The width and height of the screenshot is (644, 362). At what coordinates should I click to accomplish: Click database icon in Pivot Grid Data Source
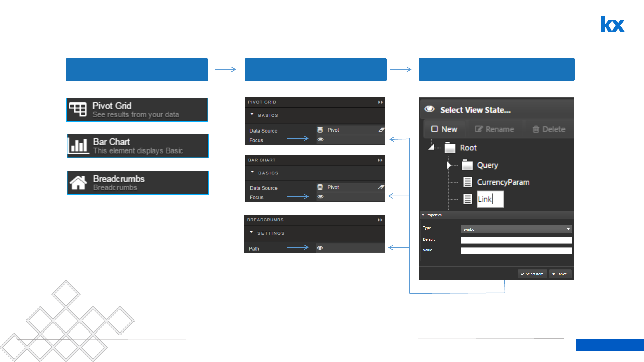(320, 130)
